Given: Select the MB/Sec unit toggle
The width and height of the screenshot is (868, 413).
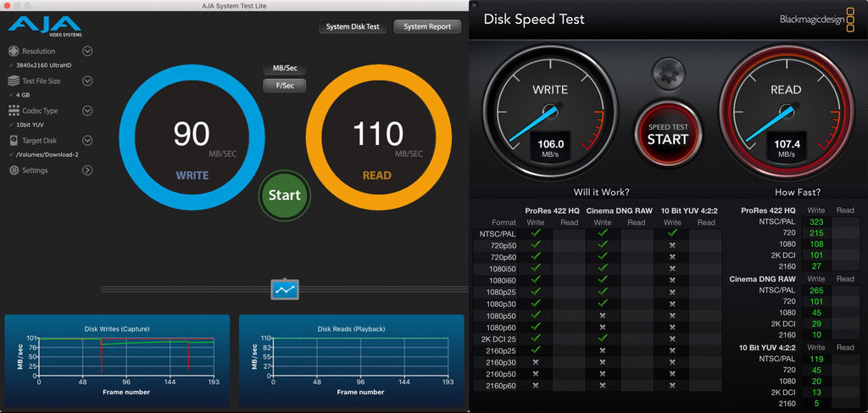Looking at the screenshot, I should pyautogui.click(x=285, y=68).
